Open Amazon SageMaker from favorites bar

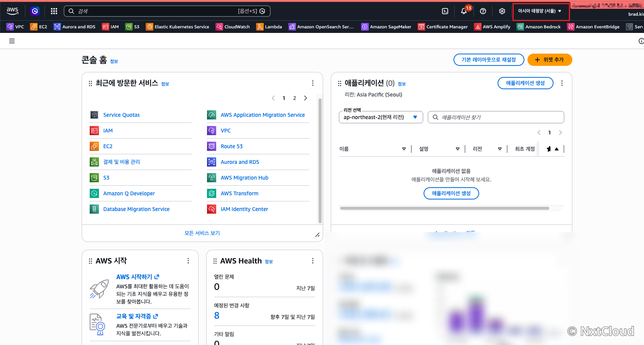386,27
